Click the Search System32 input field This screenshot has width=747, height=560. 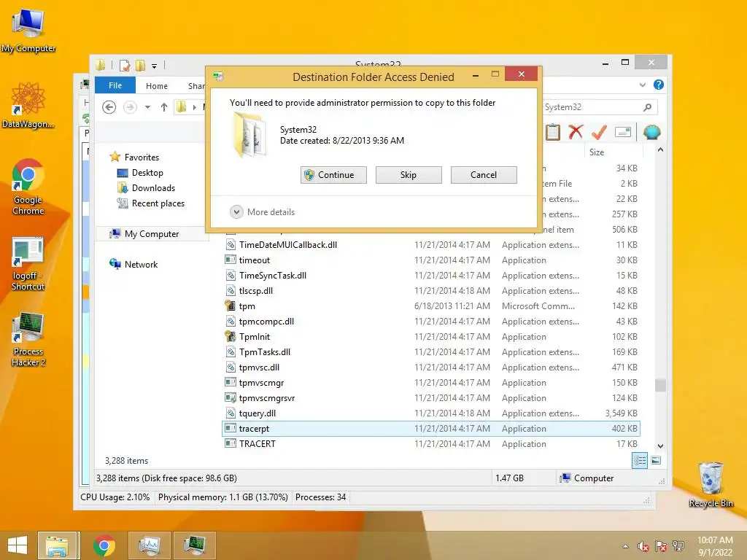coord(591,107)
